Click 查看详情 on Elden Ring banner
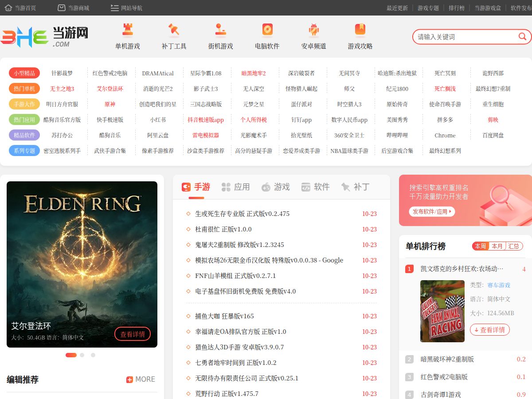The width and height of the screenshot is (532, 399). 133,334
